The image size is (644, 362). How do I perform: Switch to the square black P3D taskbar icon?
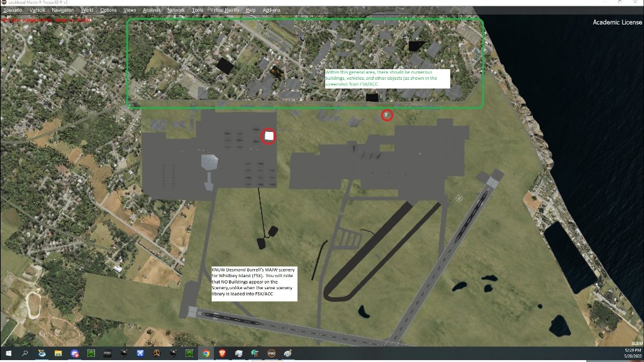tap(107, 353)
